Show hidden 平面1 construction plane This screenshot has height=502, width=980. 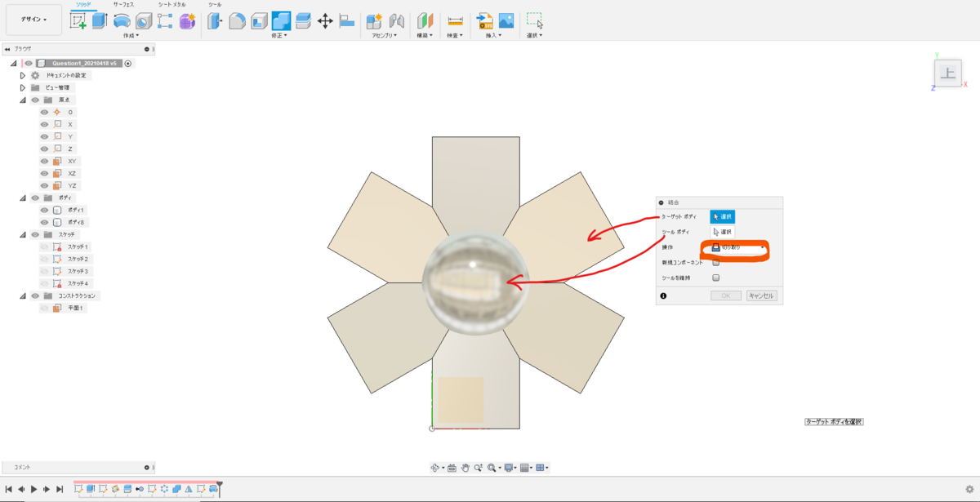[x=44, y=308]
